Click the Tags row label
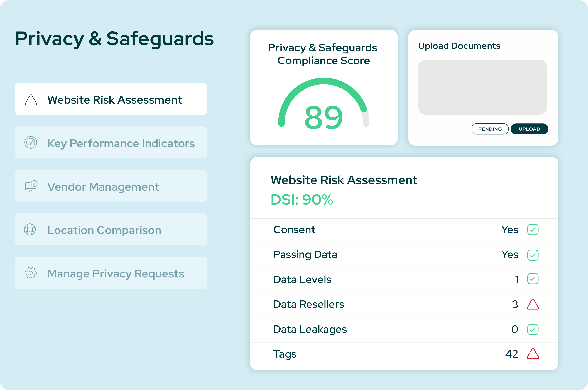588x390 pixels. 285,354
